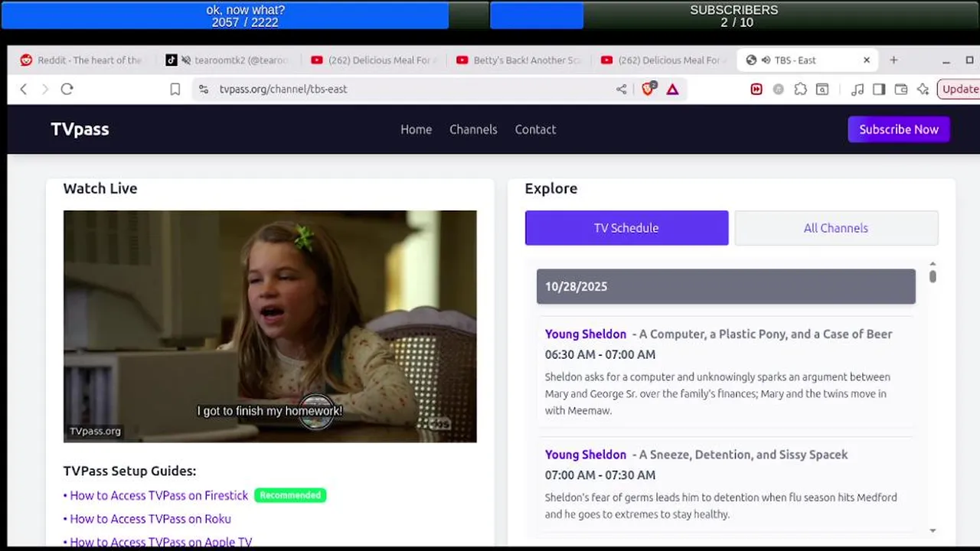
Task: Switch to first Delicious Meal YouTube tab
Action: pos(374,60)
